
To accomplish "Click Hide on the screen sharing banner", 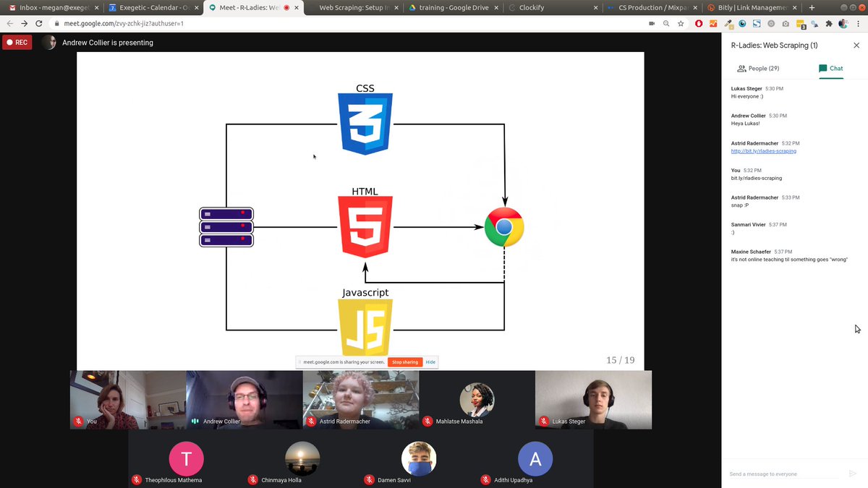I will tap(430, 361).
